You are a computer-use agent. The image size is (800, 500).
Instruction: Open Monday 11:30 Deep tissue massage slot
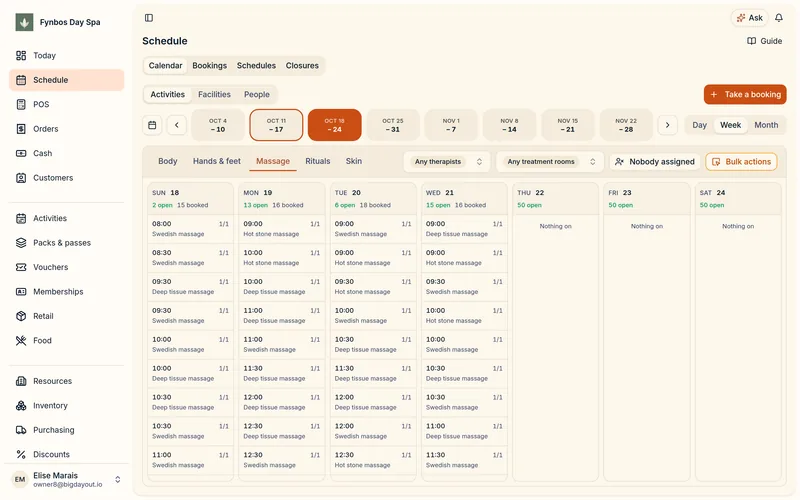(282, 373)
